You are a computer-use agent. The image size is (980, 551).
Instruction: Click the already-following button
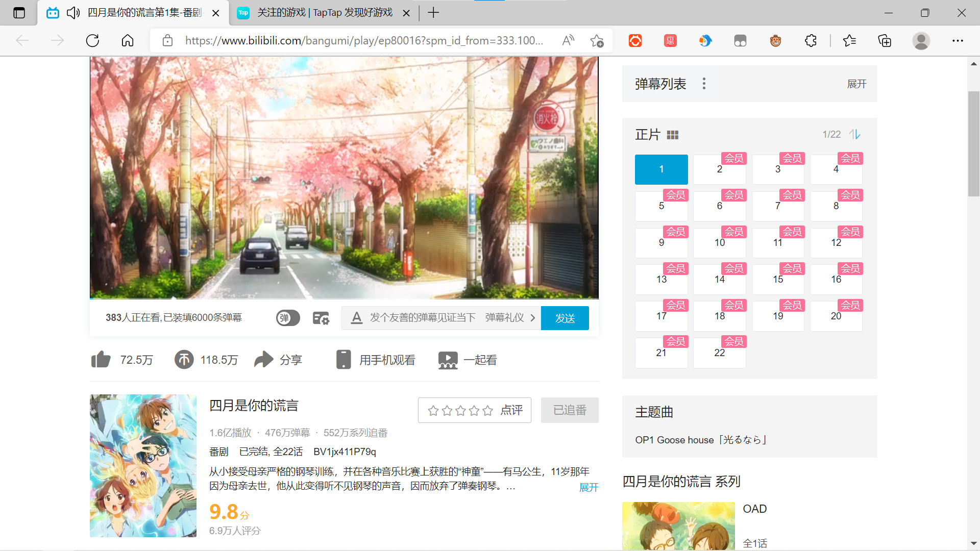pos(570,410)
